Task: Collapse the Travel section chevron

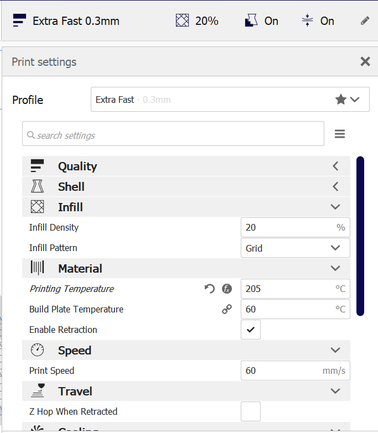Action: click(335, 391)
